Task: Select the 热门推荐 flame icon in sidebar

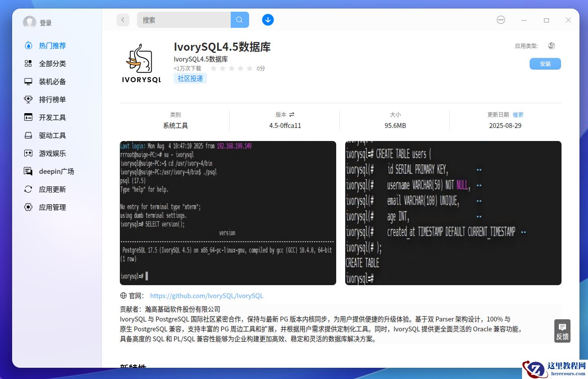Action: pyautogui.click(x=28, y=45)
